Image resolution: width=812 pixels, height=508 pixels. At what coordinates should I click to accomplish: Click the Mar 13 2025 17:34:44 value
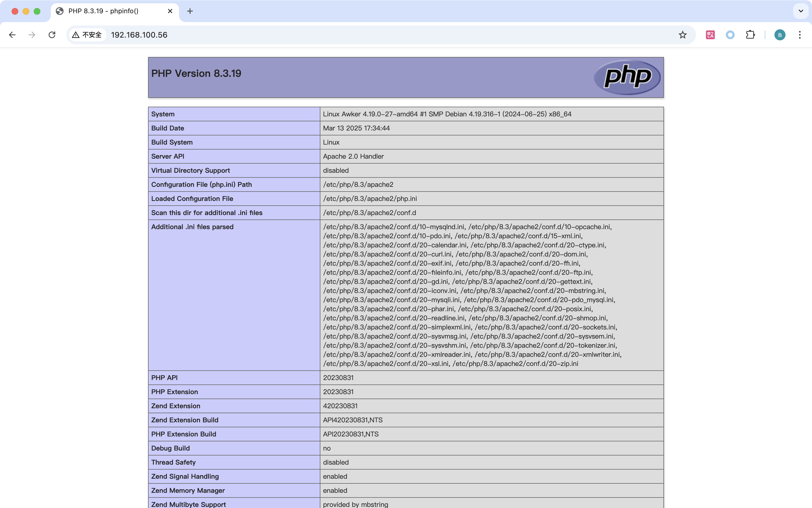[356, 128]
